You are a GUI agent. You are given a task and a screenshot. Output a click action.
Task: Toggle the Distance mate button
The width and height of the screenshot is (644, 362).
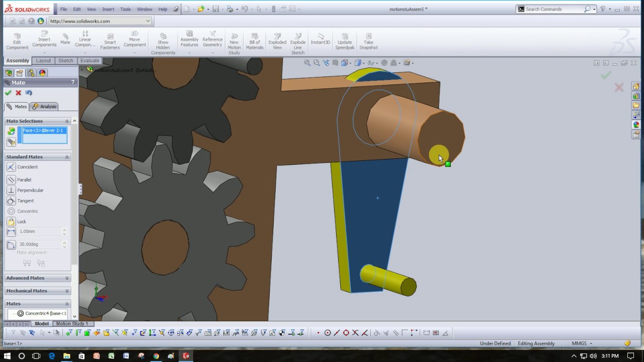tap(12, 231)
